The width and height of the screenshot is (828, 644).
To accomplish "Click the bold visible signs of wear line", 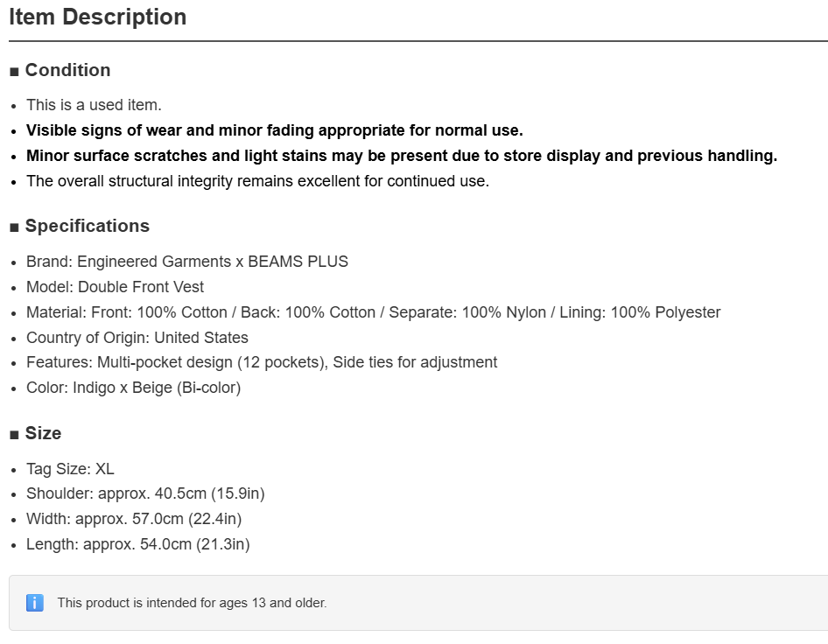I will point(275,130).
